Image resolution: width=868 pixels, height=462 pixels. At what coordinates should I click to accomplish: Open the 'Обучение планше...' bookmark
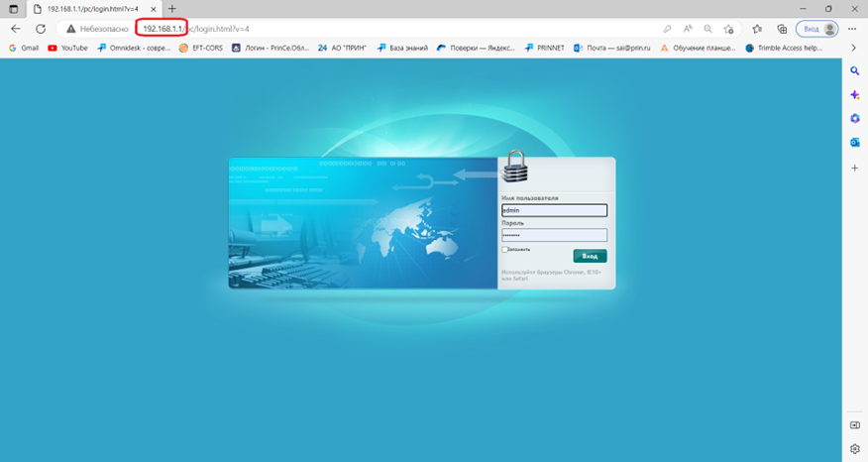698,49
